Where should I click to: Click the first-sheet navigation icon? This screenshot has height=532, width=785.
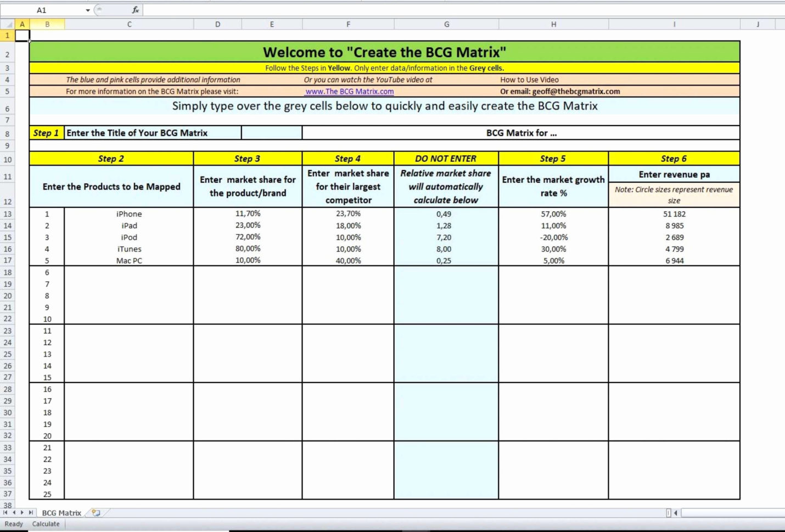click(x=5, y=512)
